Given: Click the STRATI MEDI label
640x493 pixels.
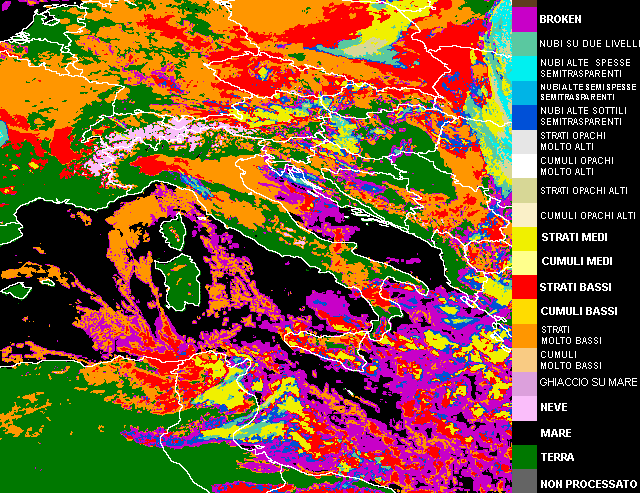Looking at the screenshot, I should tap(574, 237).
